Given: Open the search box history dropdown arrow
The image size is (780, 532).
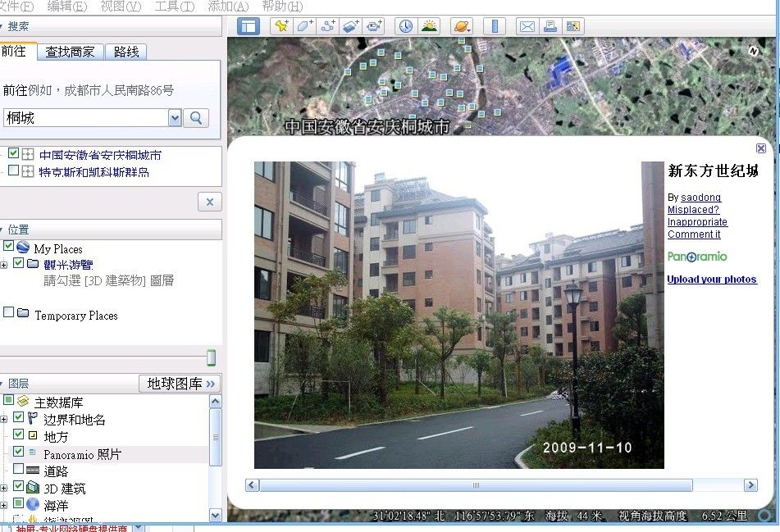Looking at the screenshot, I should (174, 118).
